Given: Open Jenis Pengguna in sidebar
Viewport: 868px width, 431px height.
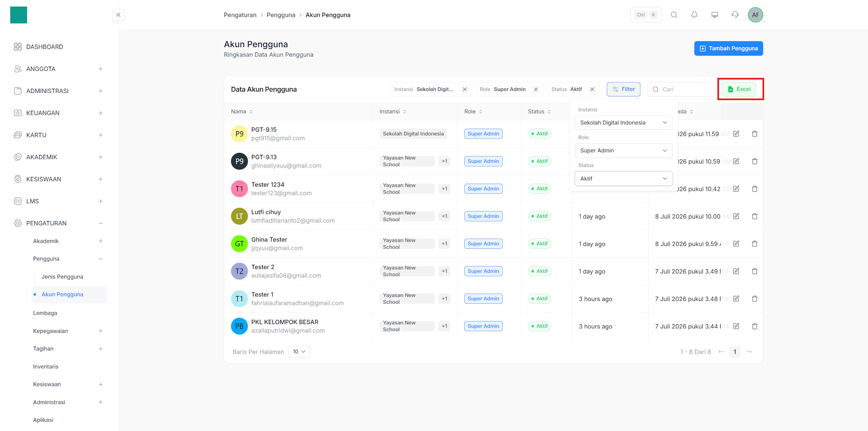Looking at the screenshot, I should 62,277.
